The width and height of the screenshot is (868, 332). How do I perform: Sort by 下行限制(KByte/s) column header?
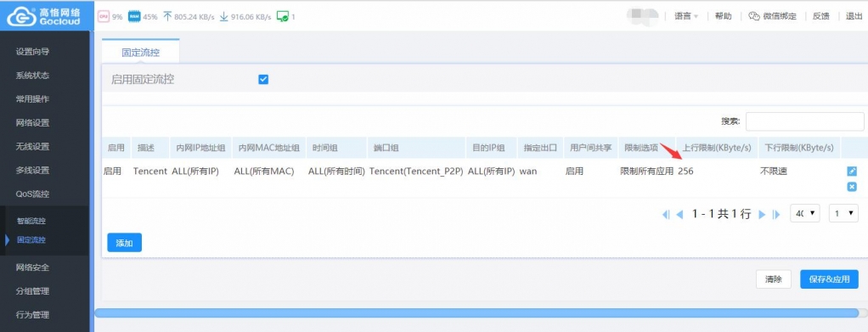coord(799,148)
